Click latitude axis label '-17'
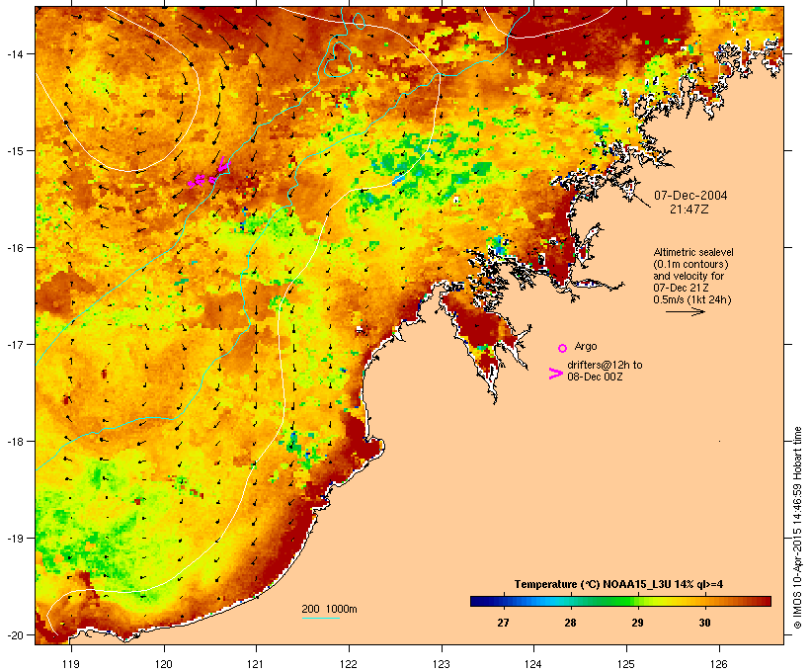This screenshot has width=810, height=672. [x=14, y=344]
